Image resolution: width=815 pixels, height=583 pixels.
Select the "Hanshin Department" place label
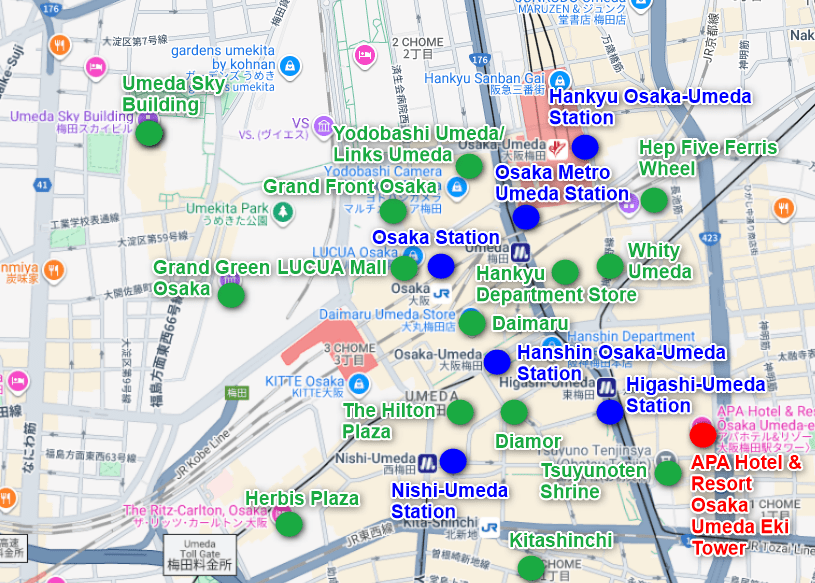(x=631, y=337)
